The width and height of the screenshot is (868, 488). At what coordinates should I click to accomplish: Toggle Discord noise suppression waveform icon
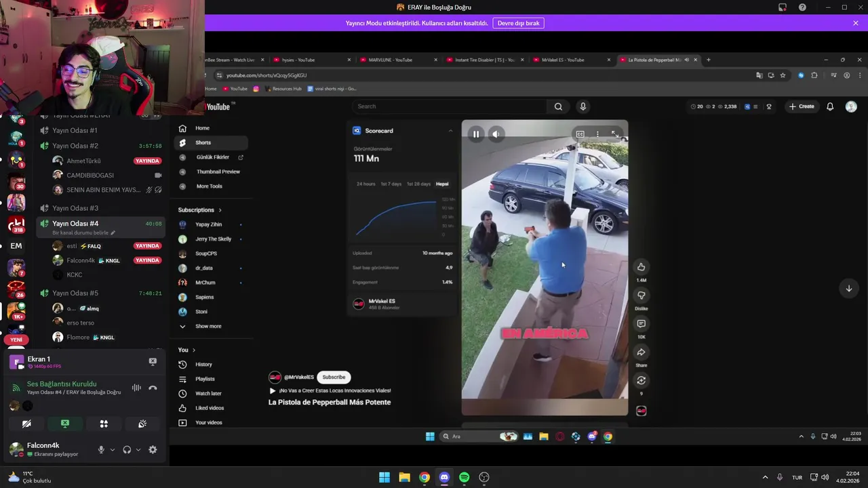click(136, 388)
